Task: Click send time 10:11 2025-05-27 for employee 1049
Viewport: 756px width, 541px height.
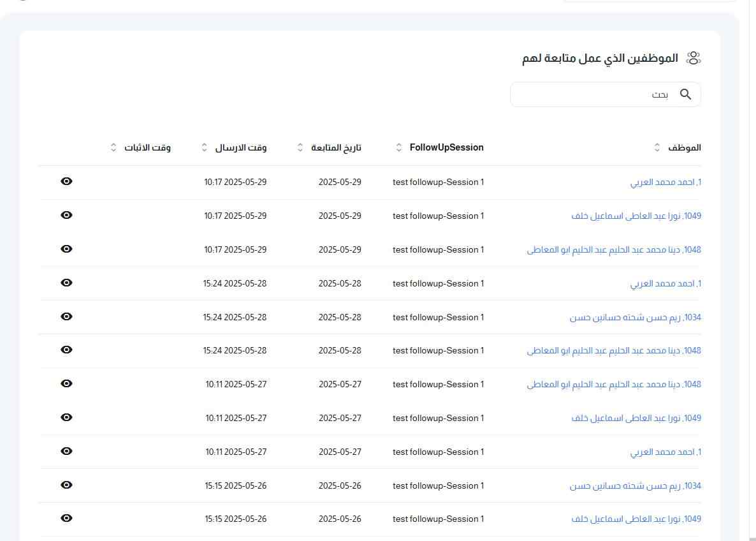Action: tap(236, 419)
